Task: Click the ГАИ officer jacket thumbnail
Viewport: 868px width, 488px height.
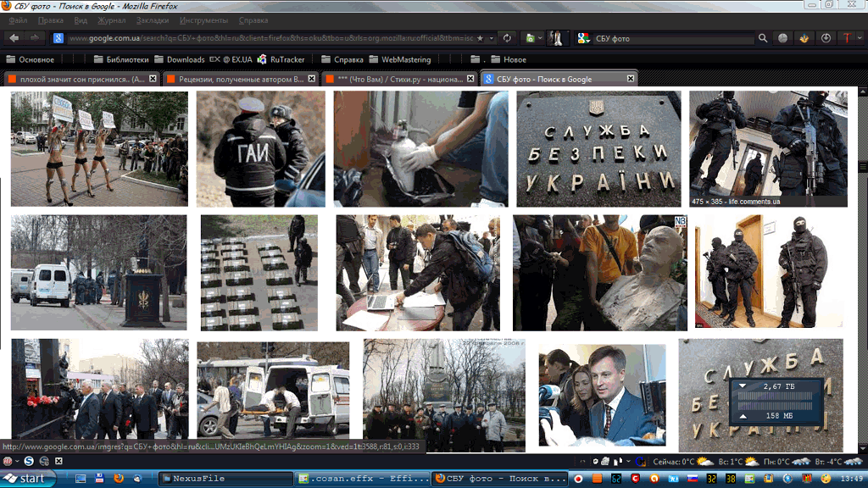Action: click(260, 149)
